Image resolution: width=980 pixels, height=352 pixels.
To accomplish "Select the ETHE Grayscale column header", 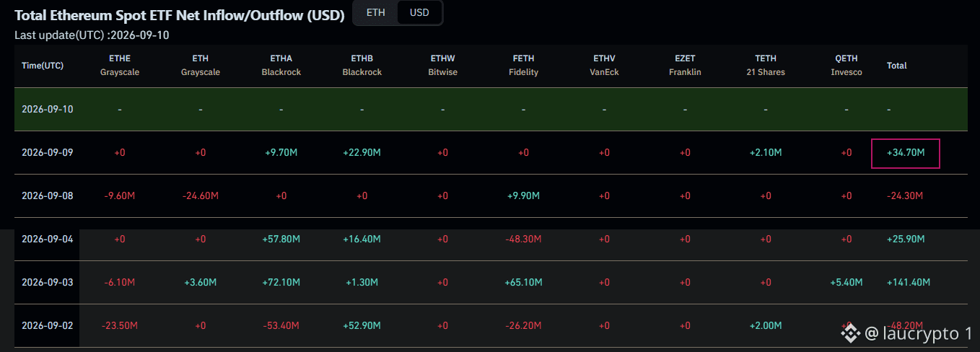I will pyautogui.click(x=120, y=65).
